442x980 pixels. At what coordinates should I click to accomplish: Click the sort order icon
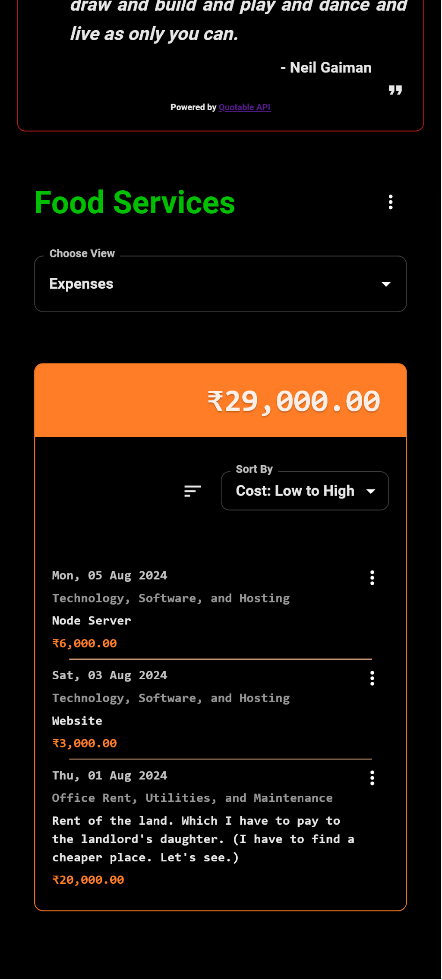[193, 491]
